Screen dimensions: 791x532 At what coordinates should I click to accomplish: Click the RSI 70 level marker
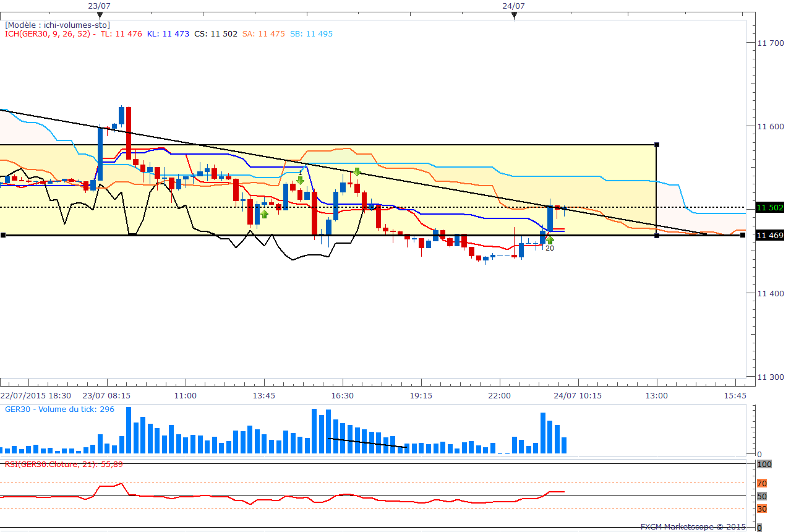coord(762,483)
